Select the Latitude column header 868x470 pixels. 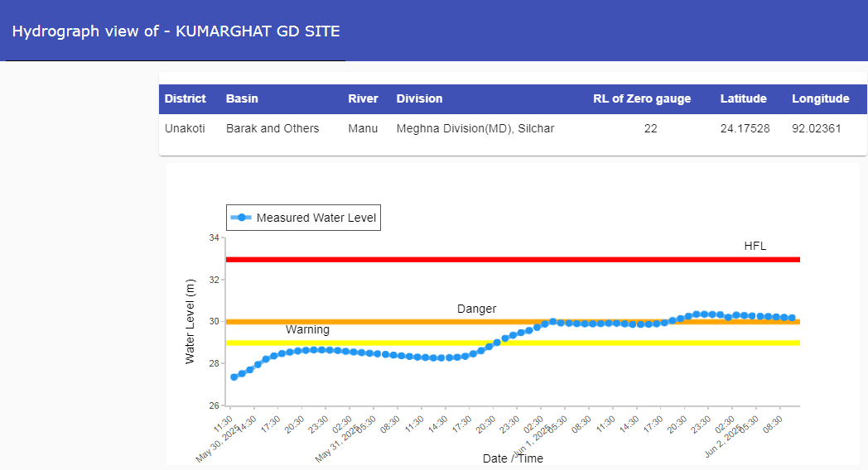[x=744, y=99]
